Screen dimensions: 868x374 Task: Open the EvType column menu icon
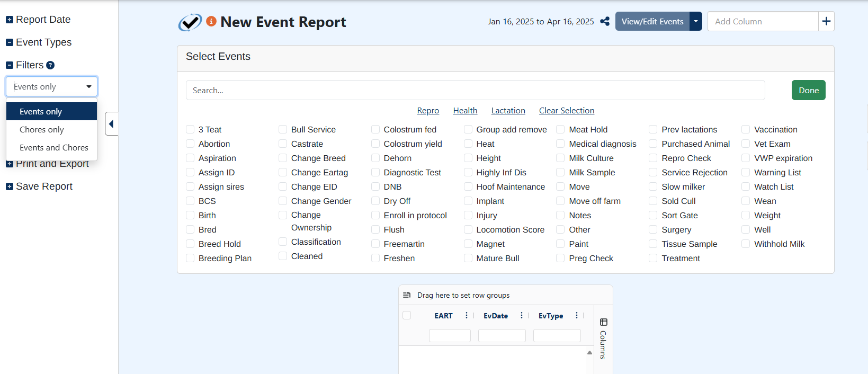click(x=576, y=316)
